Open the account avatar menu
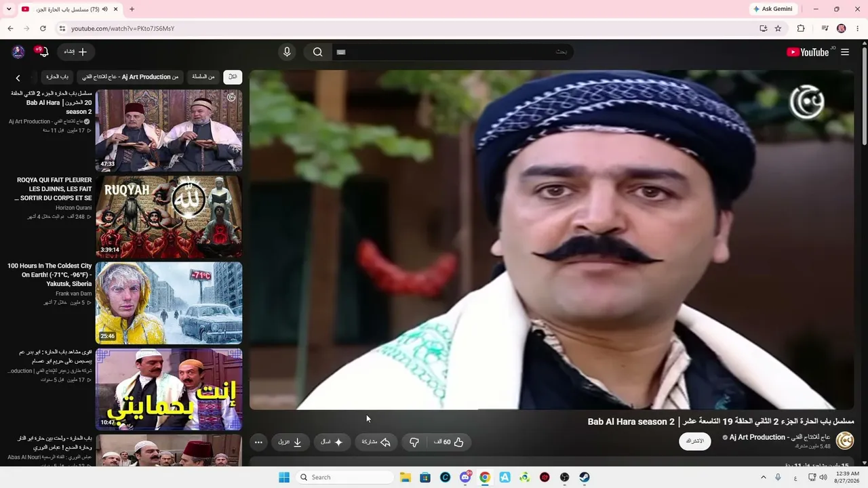The image size is (868, 488). click(18, 52)
